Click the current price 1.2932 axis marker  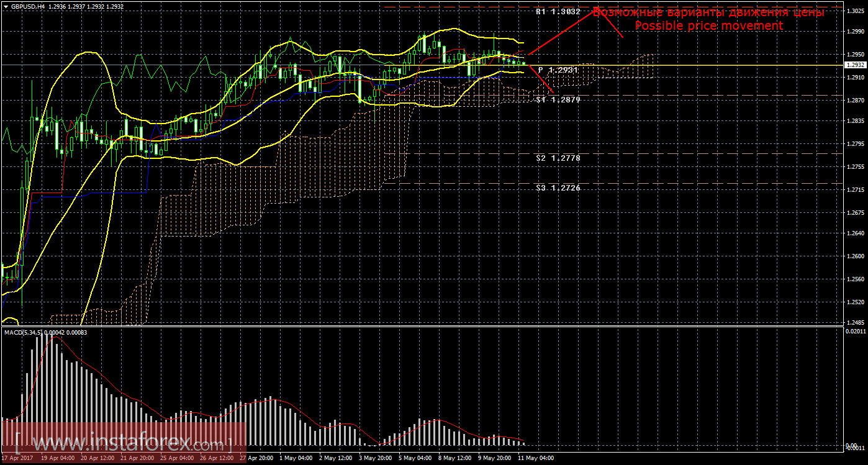pyautogui.click(x=855, y=65)
